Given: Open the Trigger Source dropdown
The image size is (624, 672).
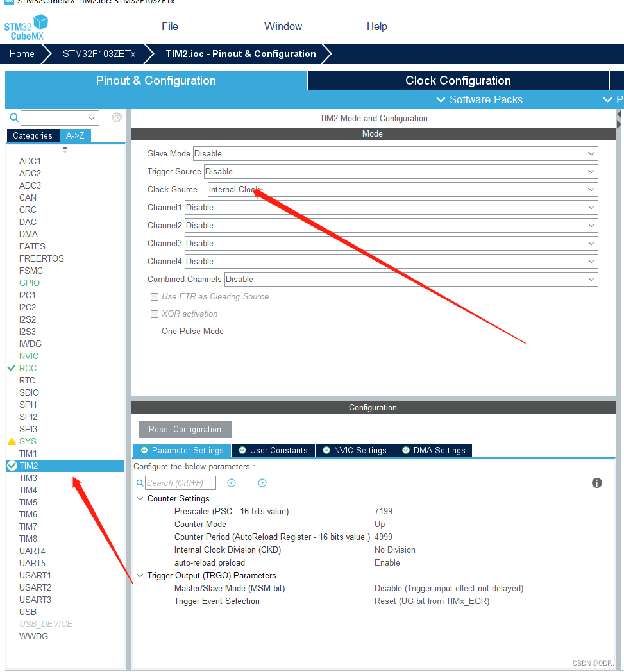Looking at the screenshot, I should click(401, 171).
